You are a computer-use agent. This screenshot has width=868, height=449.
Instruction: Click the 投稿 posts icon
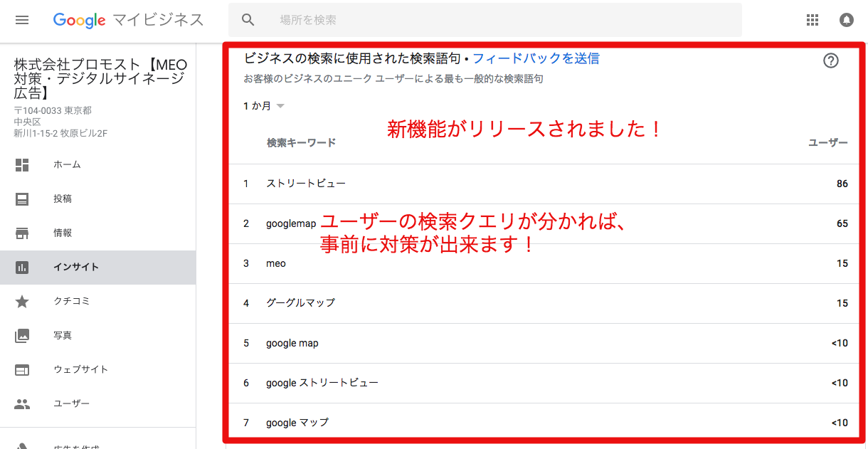[x=22, y=199]
